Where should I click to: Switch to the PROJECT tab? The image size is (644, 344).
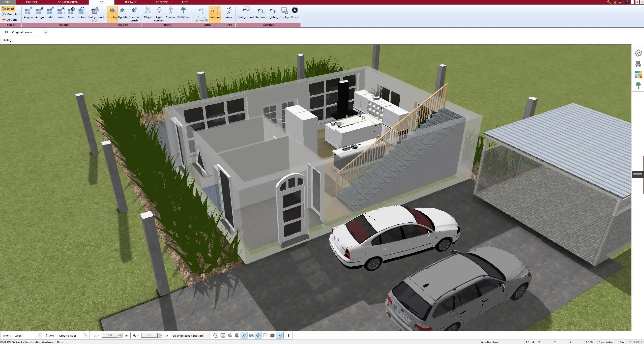(x=32, y=2)
